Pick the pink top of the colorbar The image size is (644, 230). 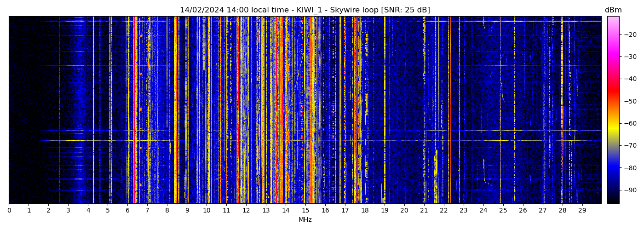613,21
